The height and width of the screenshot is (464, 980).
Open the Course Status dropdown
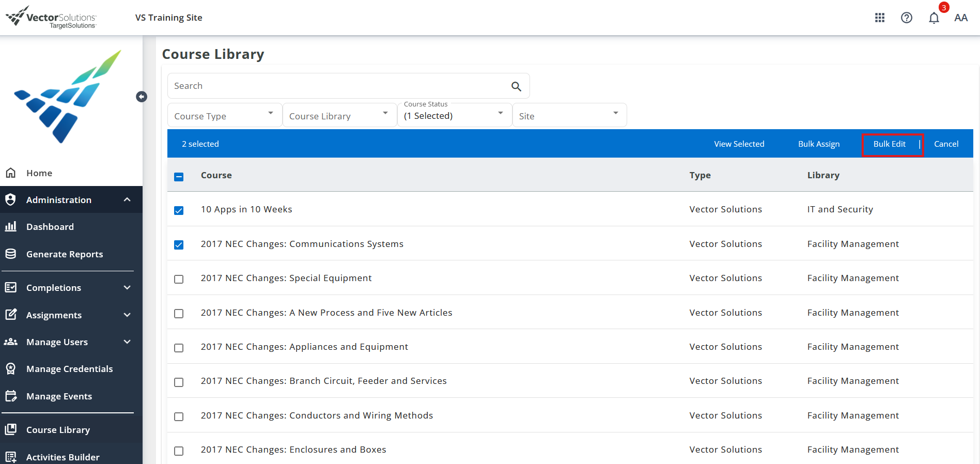tap(455, 115)
